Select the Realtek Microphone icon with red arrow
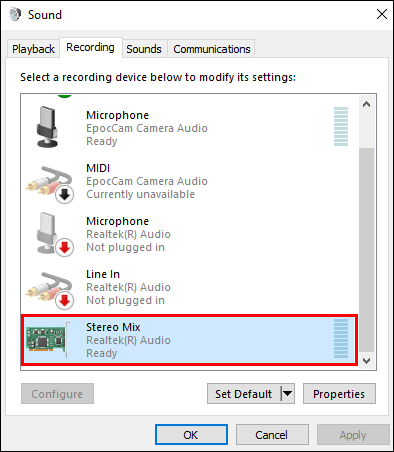The image size is (394, 452). click(53, 234)
